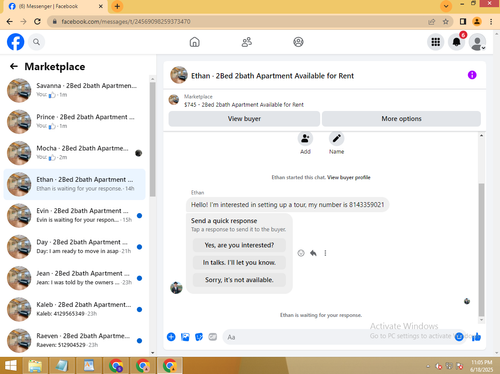The height and width of the screenshot is (374, 500).
Task: Choose a sticker icon
Action: [199, 337]
